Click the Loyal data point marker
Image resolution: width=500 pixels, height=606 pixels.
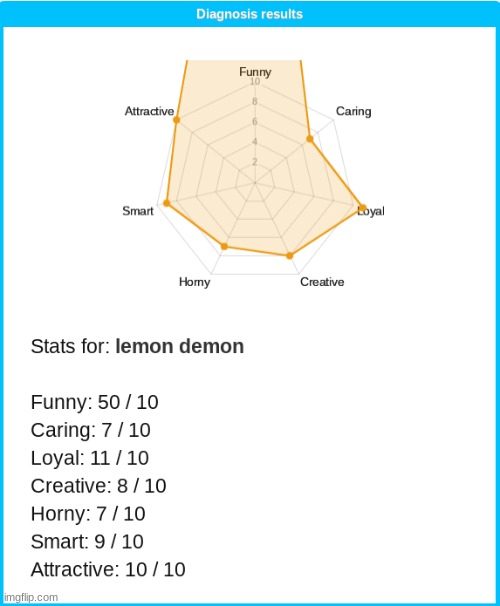tap(362, 208)
